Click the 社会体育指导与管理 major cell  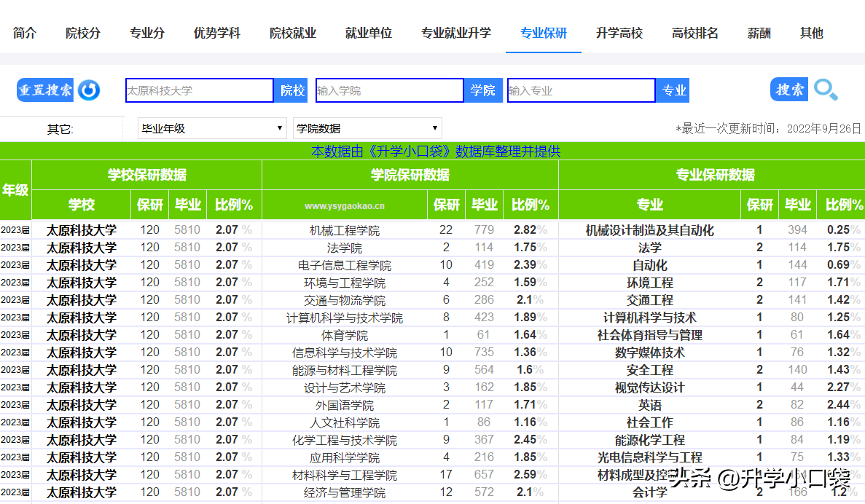[x=649, y=335]
